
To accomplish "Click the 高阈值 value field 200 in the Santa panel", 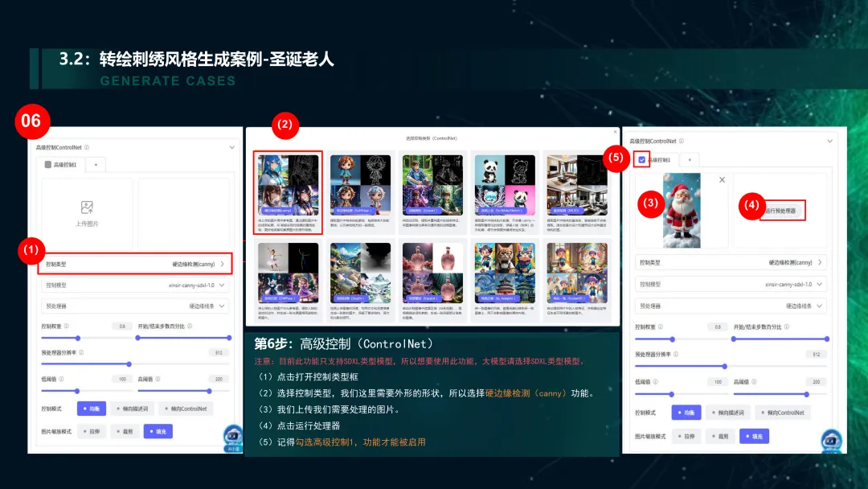I will pos(816,381).
